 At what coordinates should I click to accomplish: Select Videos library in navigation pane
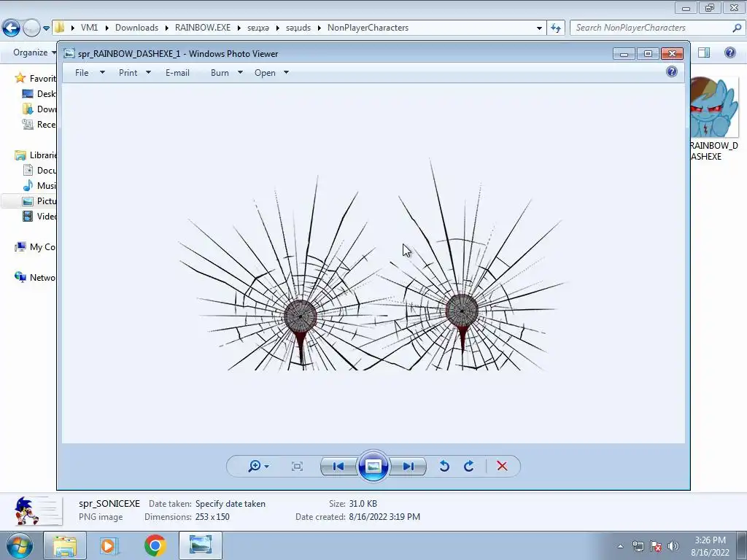click(x=39, y=216)
